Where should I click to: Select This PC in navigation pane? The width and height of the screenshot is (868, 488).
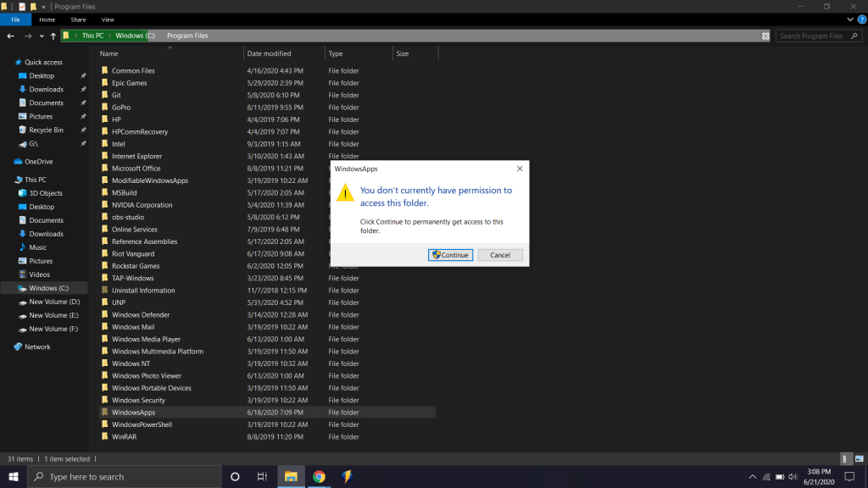35,180
